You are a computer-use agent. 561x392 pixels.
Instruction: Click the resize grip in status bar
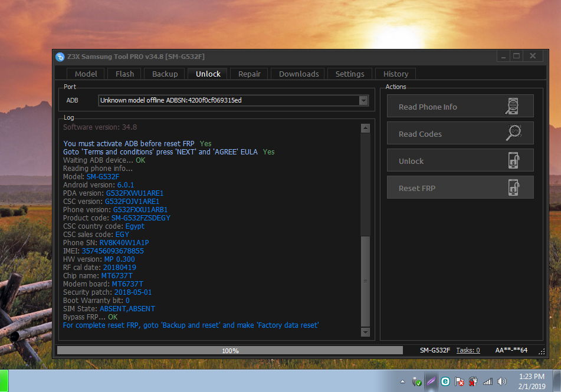click(542, 351)
